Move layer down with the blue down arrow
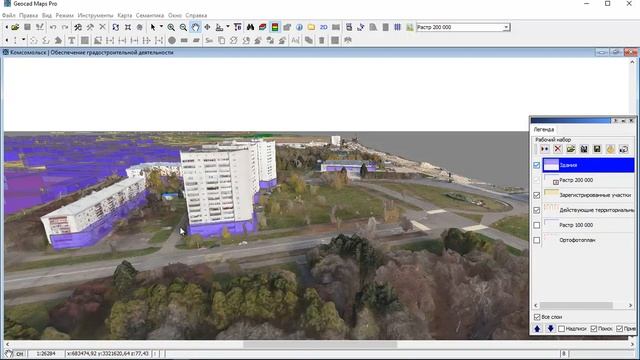The image size is (640, 360). [x=550, y=329]
